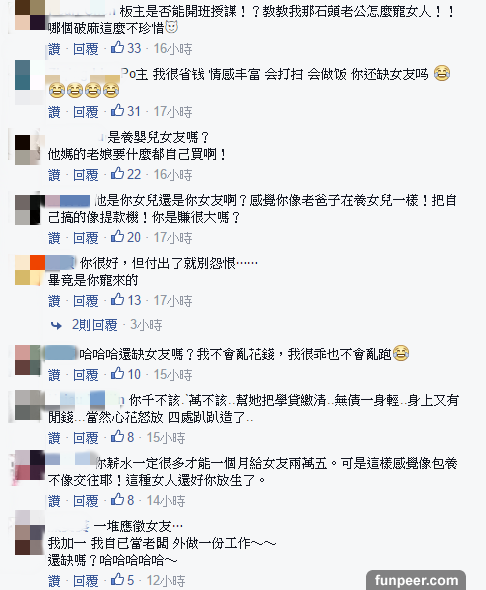This screenshot has width=486, height=590.
Task: Reply to the comment about 養嬰兒女友
Action: [86, 175]
